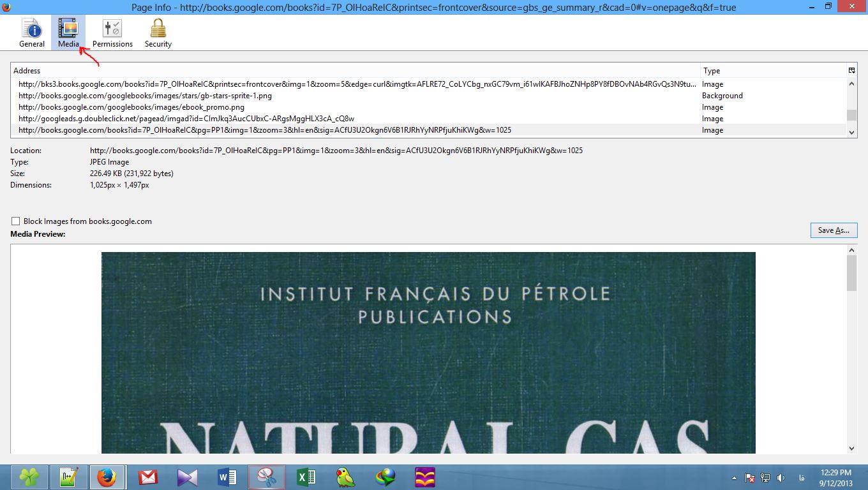Screen dimensions: 868x490
Task: Click the input language indicator in the tray
Action: [802, 477]
